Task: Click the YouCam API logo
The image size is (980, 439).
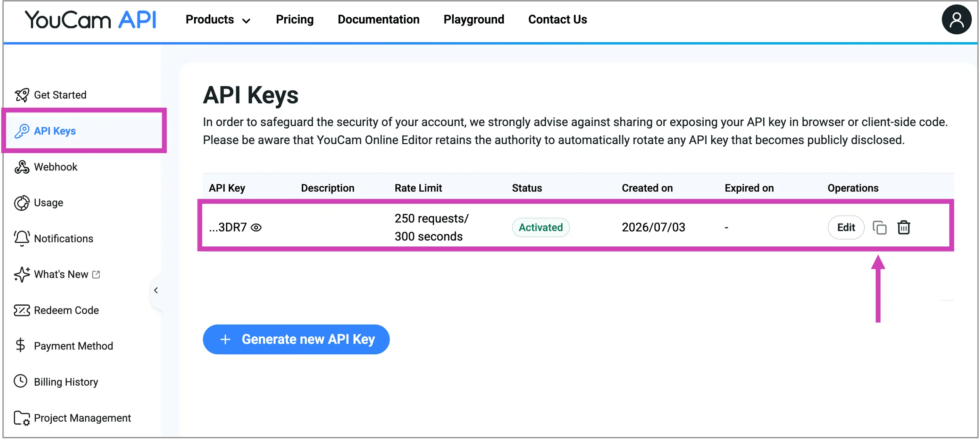Action: 91,19
